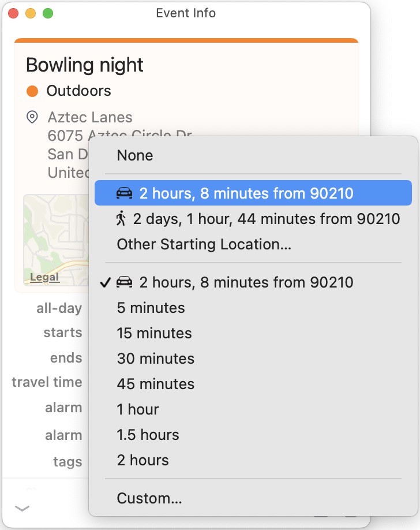Click the orange Outdoors calendar dot

tap(32, 91)
